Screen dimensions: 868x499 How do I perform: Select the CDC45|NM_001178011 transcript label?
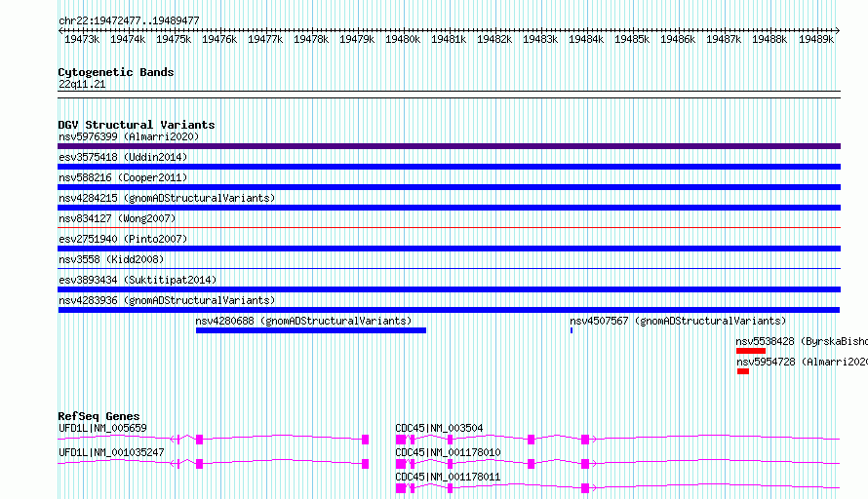[448, 477]
